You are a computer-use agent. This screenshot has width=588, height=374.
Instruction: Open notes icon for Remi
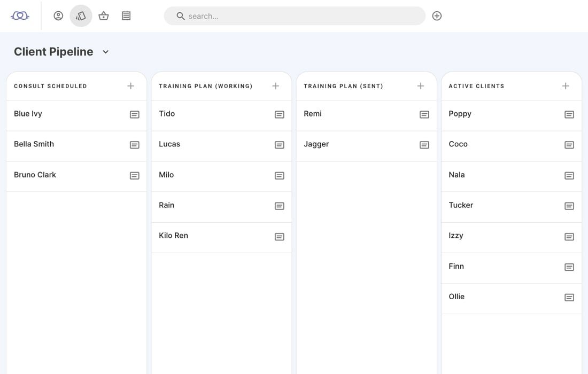(x=424, y=114)
